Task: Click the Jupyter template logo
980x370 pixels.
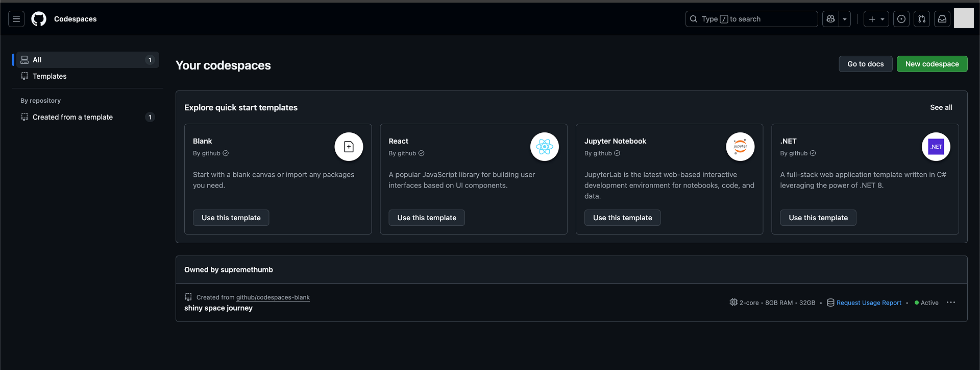Action: click(740, 147)
